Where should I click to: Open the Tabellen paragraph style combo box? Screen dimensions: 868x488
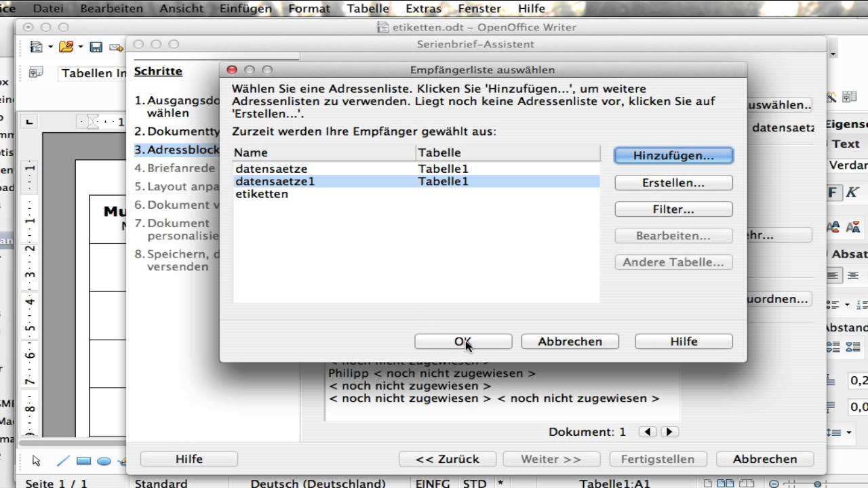pyautogui.click(x=94, y=73)
